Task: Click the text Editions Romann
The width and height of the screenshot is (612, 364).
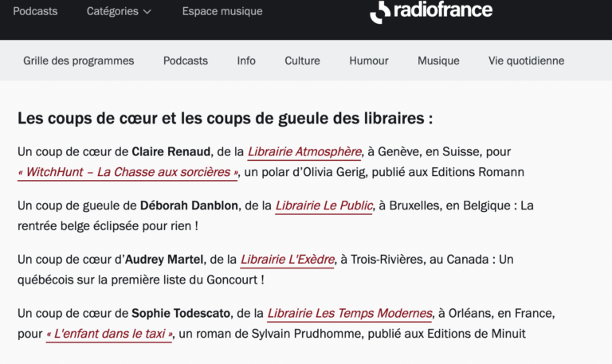Action: [477, 172]
